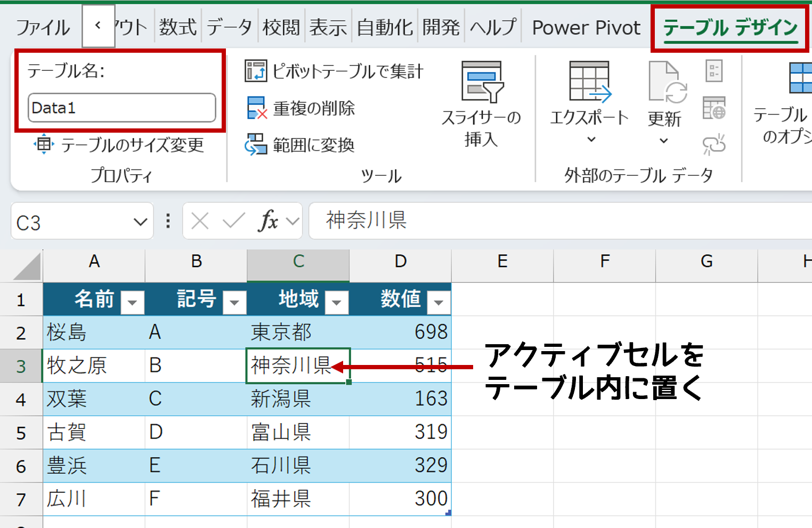The width and height of the screenshot is (812, 528).
Task: Click cell containing 豊浜
Action: 94,466
